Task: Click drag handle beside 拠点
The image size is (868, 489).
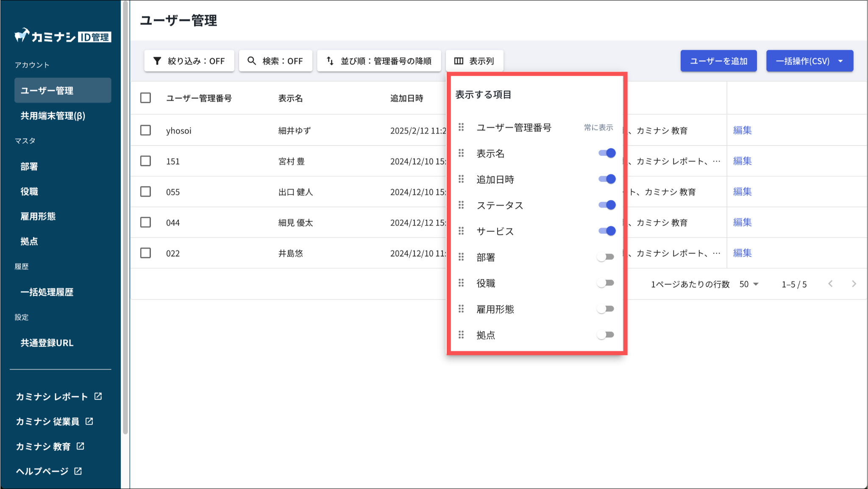Action: coord(461,335)
